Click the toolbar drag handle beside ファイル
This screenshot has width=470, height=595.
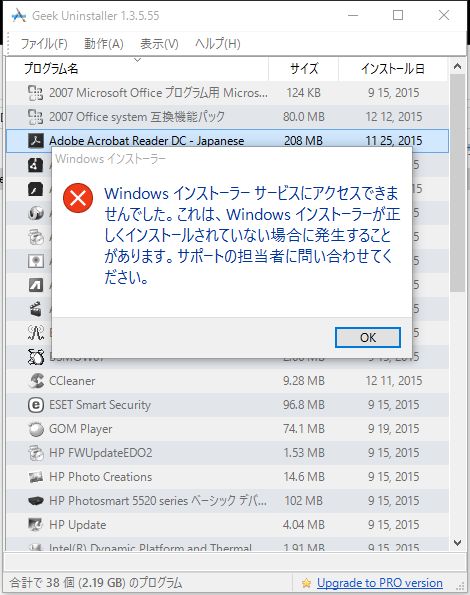tap(8, 44)
